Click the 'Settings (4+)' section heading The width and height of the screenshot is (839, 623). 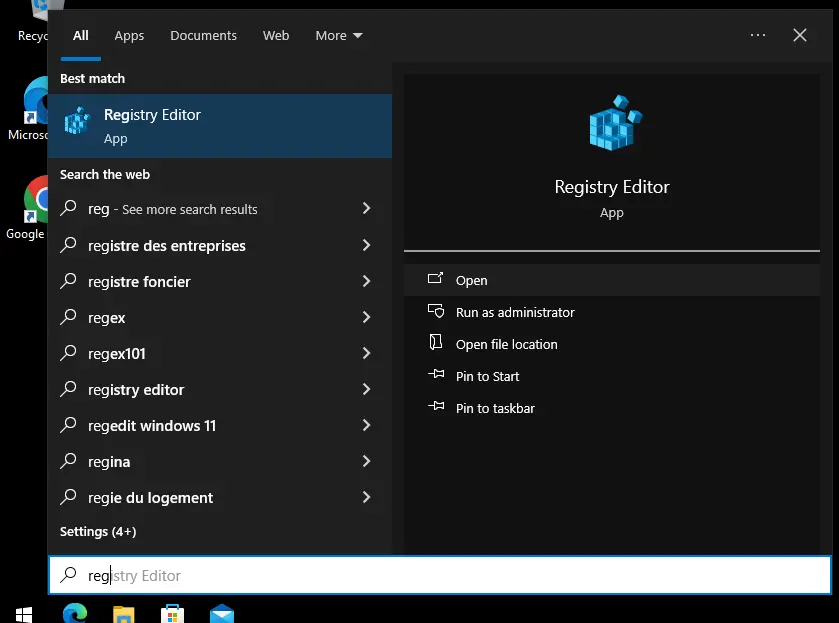[98, 531]
